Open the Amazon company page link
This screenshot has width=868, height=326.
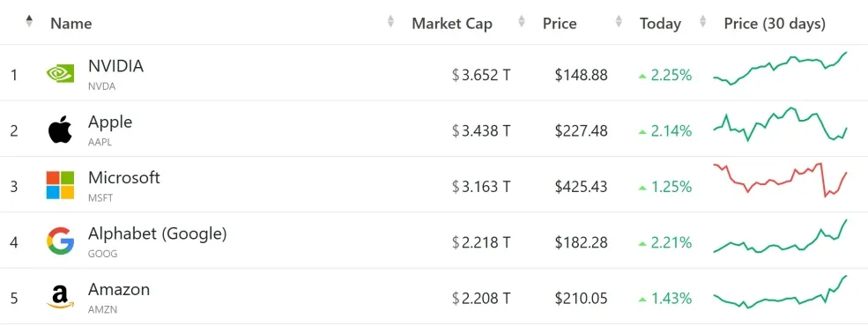[x=118, y=290]
